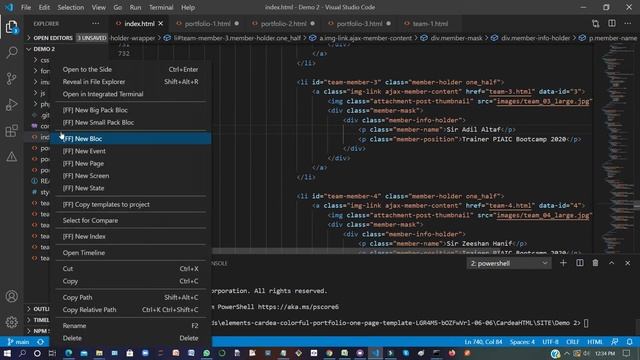
Task: Expand the js folder
Action: pos(40,93)
